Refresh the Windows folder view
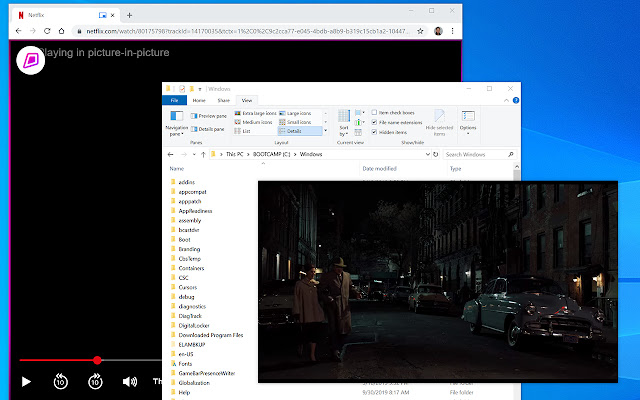This screenshot has height=400, width=640. point(436,154)
